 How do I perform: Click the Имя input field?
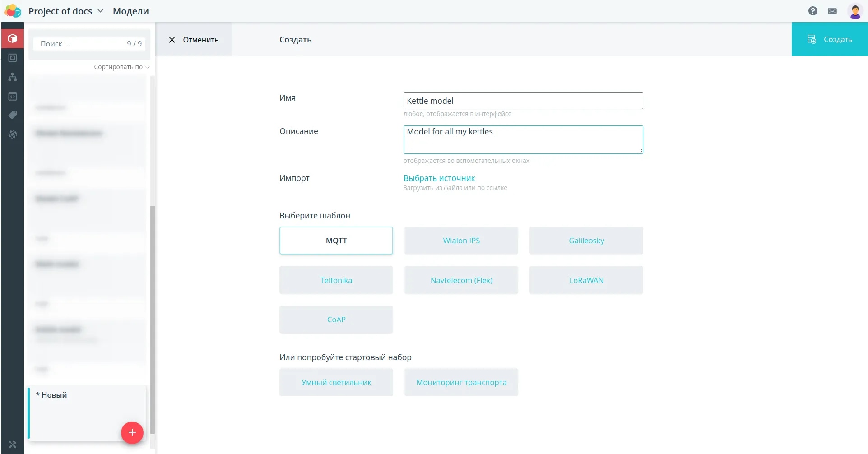(523, 101)
